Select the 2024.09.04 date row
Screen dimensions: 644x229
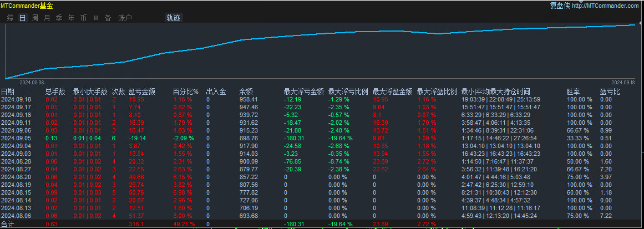pyautogui.click(x=16, y=146)
